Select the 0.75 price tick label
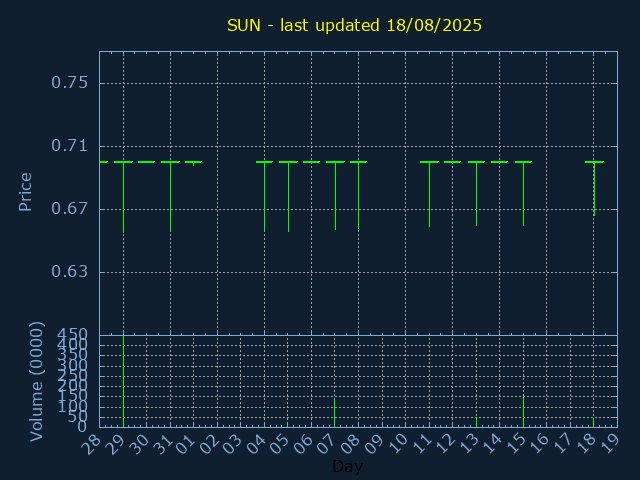 (69, 83)
